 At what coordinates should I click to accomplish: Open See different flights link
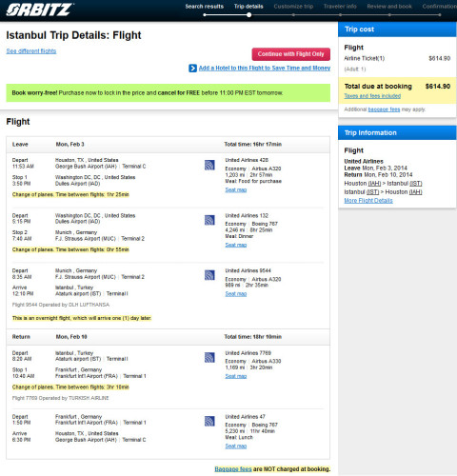pyautogui.click(x=31, y=51)
